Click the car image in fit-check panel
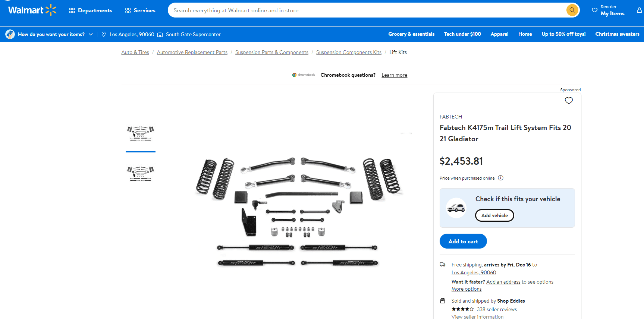Viewport: 644px width, 319px height. click(x=456, y=208)
